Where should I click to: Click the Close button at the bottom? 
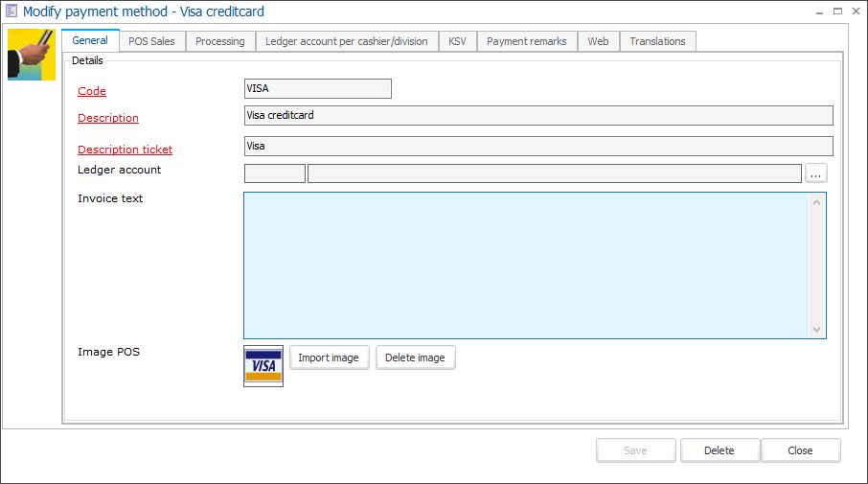click(801, 450)
